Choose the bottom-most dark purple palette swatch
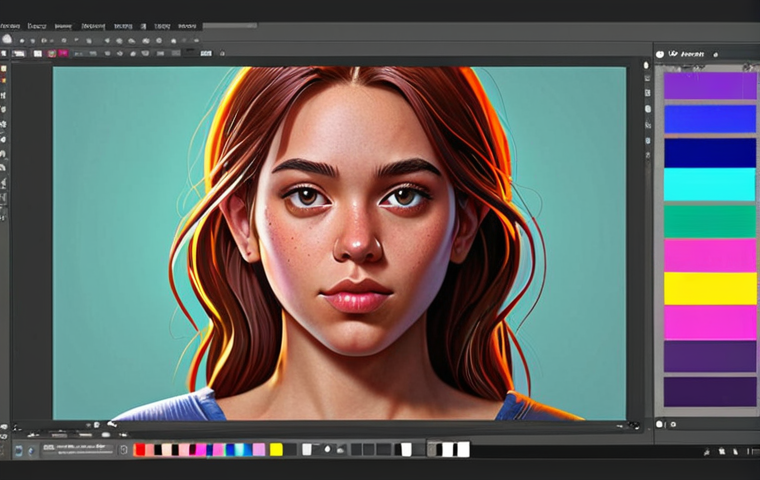Screen dimensions: 760x480 pyautogui.click(x=710, y=391)
